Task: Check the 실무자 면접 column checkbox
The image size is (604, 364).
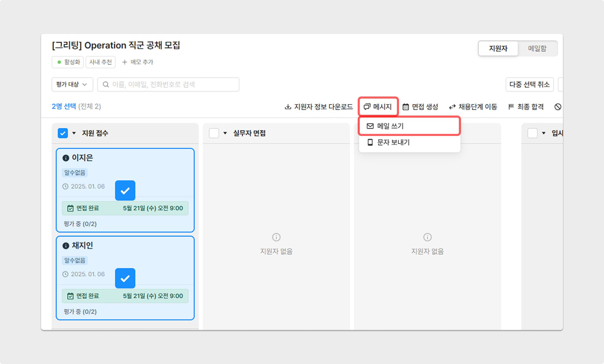Action: pos(214,133)
